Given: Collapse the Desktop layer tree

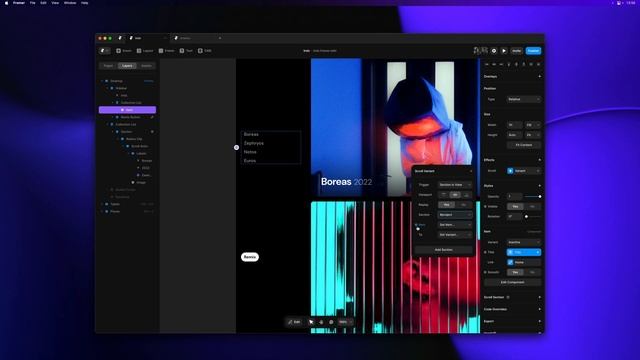Looking at the screenshot, I should click(102, 81).
